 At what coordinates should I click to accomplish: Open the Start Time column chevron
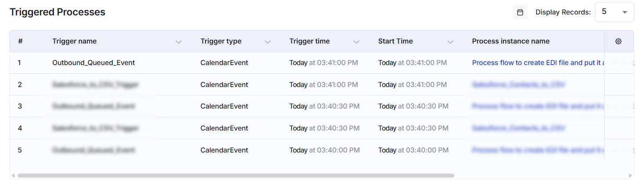[450, 42]
